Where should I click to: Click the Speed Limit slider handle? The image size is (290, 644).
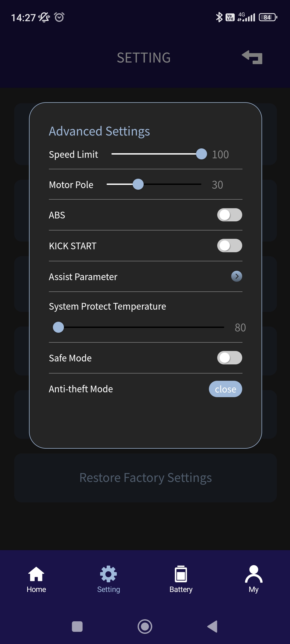(201, 154)
